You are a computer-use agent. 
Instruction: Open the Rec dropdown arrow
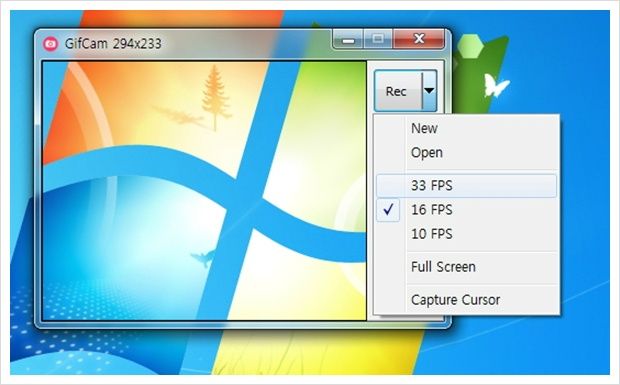429,91
